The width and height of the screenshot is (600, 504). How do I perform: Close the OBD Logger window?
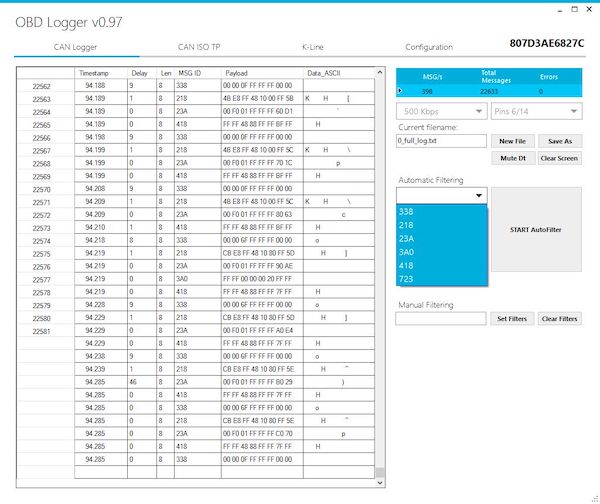pos(589,9)
